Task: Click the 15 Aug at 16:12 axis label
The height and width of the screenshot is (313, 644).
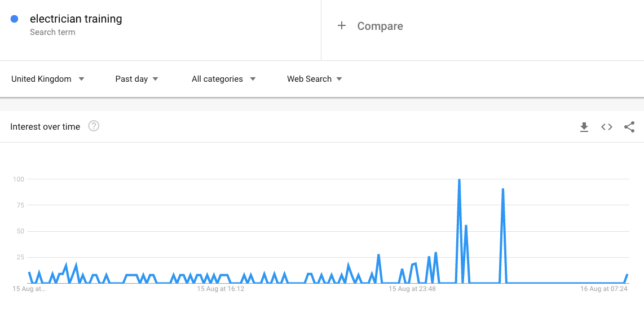Action: [x=220, y=289]
